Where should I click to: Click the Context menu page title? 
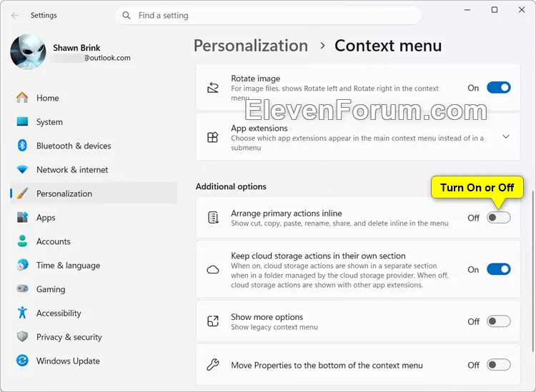[388, 46]
